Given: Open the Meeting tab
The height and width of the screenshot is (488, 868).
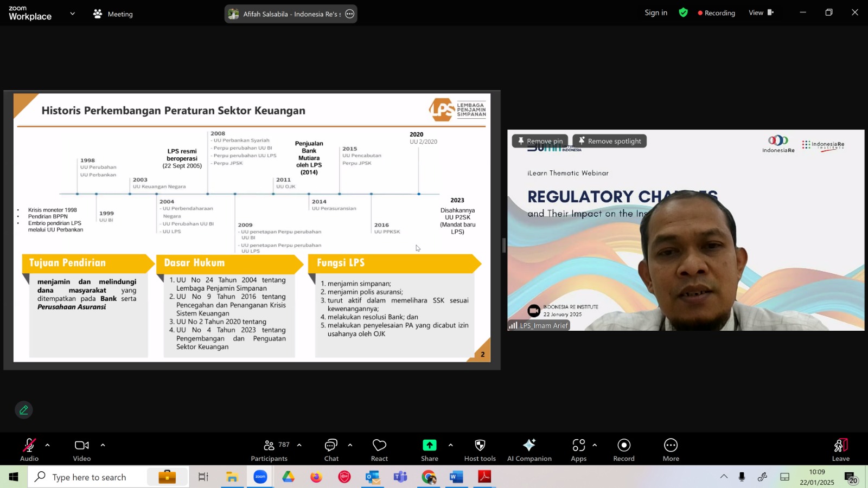Looking at the screenshot, I should [113, 14].
